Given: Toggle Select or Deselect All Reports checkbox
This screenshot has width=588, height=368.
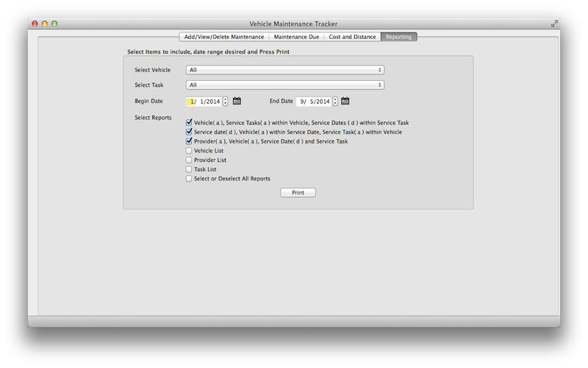Looking at the screenshot, I should [x=189, y=179].
